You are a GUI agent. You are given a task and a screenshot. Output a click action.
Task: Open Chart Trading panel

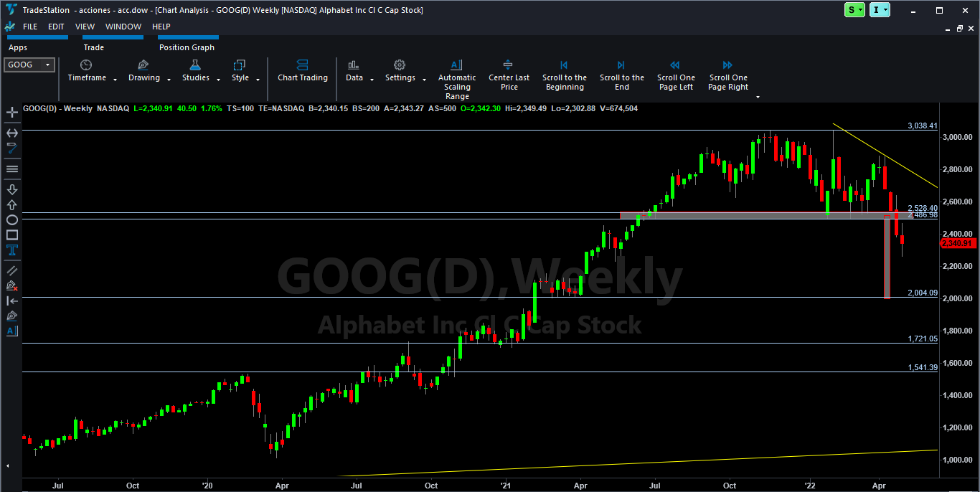point(303,71)
